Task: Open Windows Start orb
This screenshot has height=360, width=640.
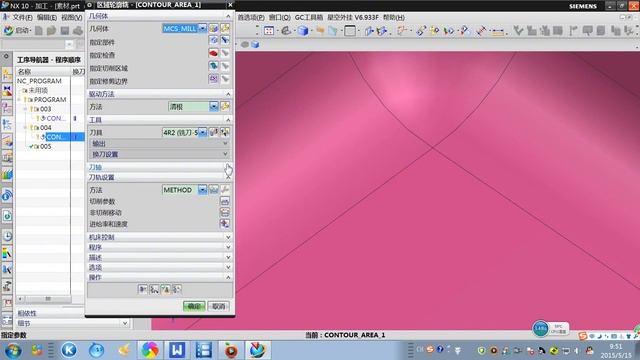Action: [x=13, y=350]
